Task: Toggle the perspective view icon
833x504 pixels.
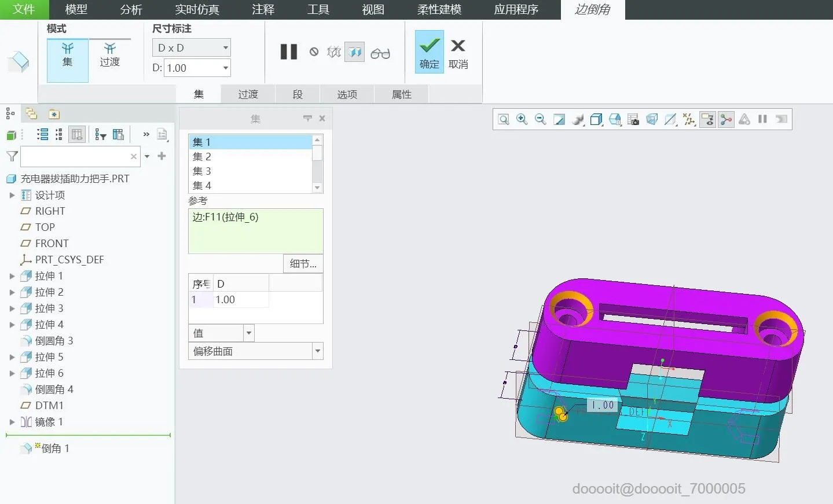Action: [652, 119]
